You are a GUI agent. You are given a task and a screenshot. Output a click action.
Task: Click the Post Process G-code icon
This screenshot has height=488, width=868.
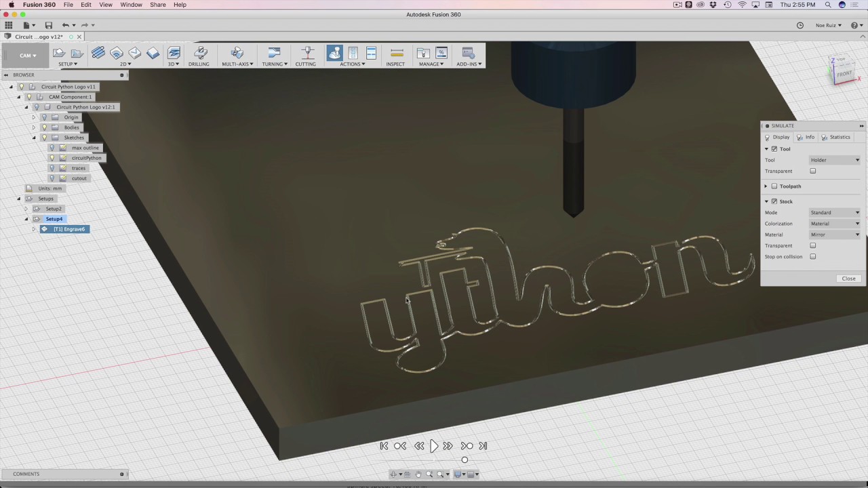[353, 53]
